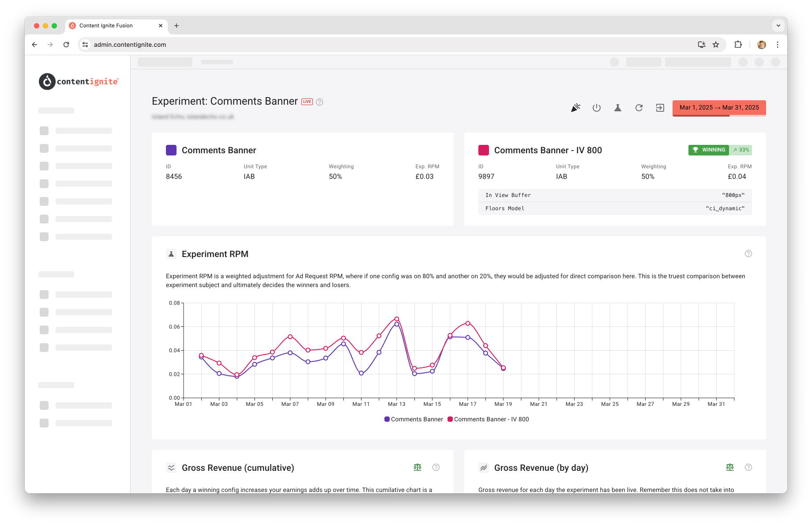Click the purple Comments Banner color swatch
The image size is (812, 526).
tap(171, 150)
